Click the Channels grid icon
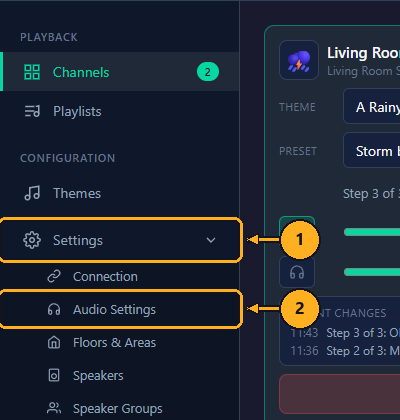Viewport: 400px width, 420px height. [x=32, y=72]
